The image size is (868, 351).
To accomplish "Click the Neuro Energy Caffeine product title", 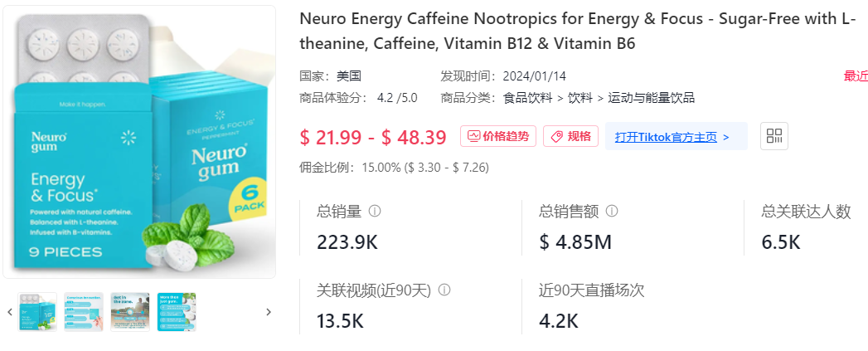I will [578, 31].
